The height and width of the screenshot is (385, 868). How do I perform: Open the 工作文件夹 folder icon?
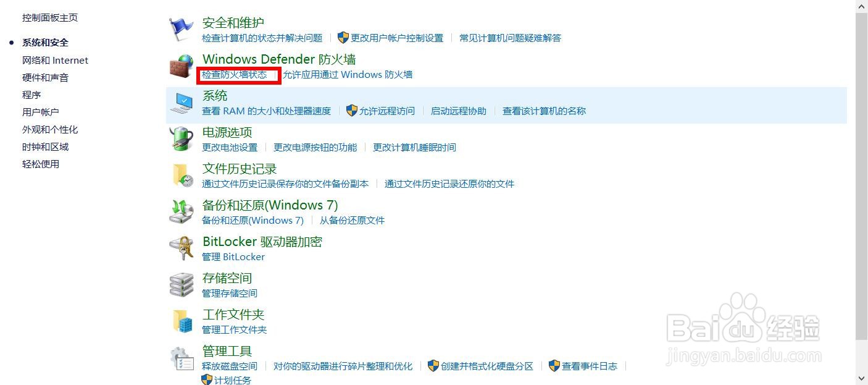pos(182,321)
